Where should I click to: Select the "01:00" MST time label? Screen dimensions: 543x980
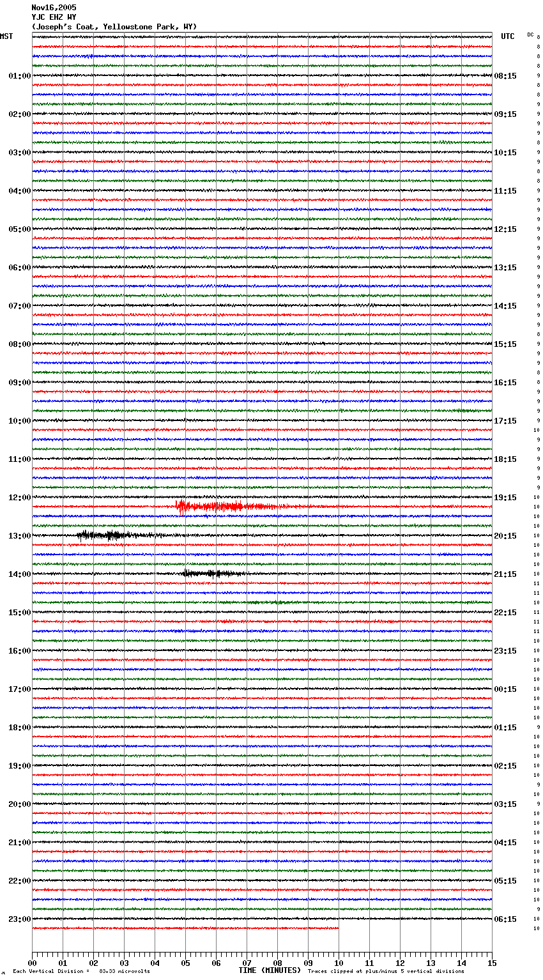20,76
